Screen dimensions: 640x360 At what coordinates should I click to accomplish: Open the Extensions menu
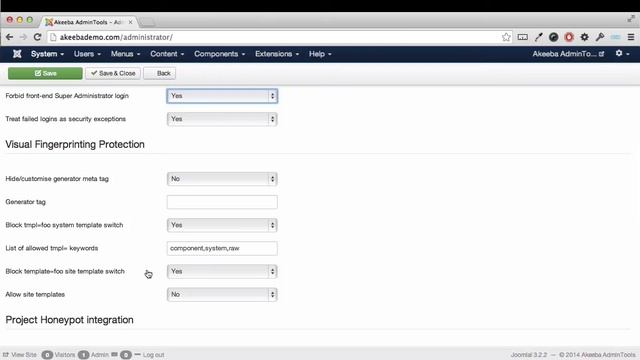(x=277, y=54)
